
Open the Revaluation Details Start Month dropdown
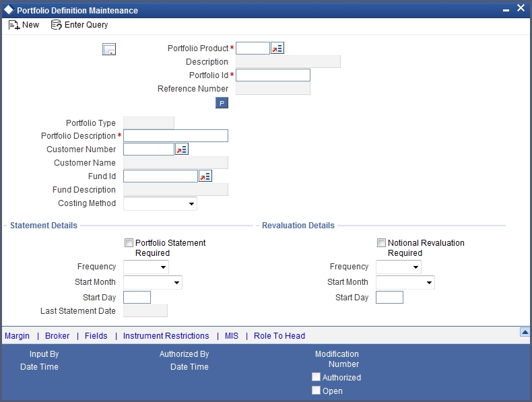coord(405,282)
